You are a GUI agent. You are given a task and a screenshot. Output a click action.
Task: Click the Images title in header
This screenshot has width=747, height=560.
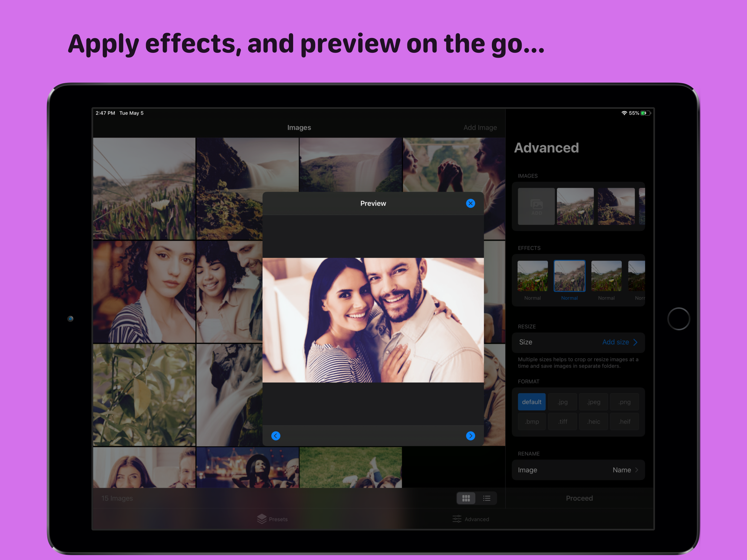coord(299,128)
